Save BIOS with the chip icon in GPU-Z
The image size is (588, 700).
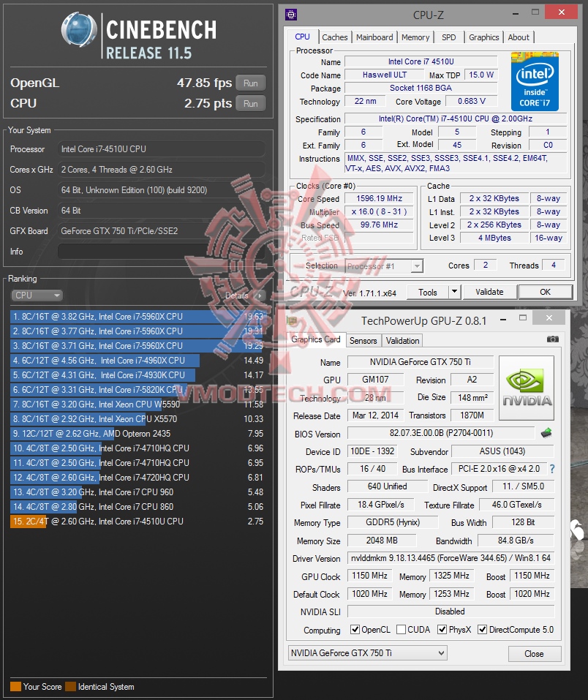coord(546,432)
